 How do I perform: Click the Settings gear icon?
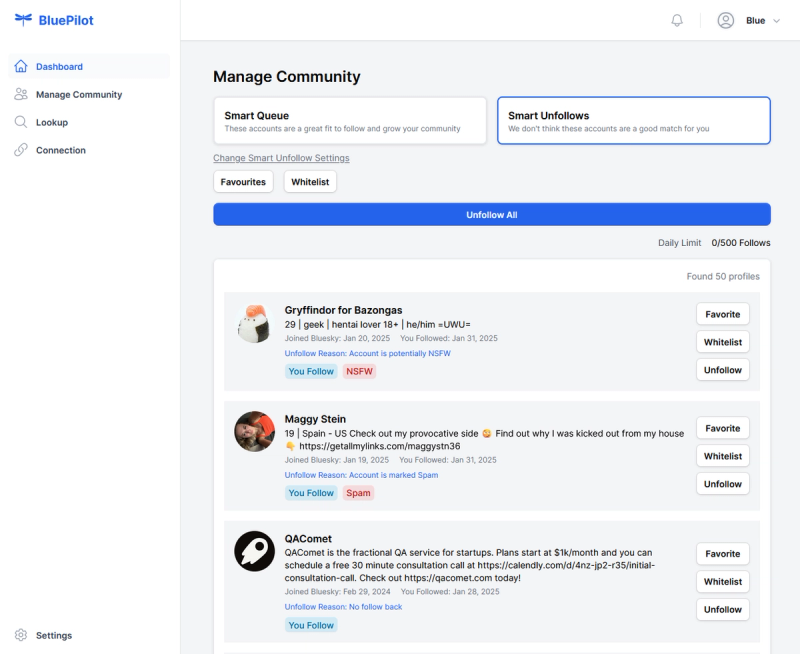point(21,635)
